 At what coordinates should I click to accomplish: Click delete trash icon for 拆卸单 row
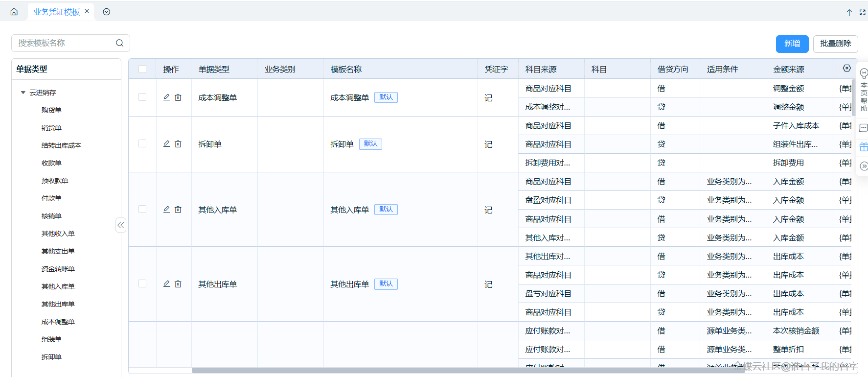pyautogui.click(x=178, y=144)
